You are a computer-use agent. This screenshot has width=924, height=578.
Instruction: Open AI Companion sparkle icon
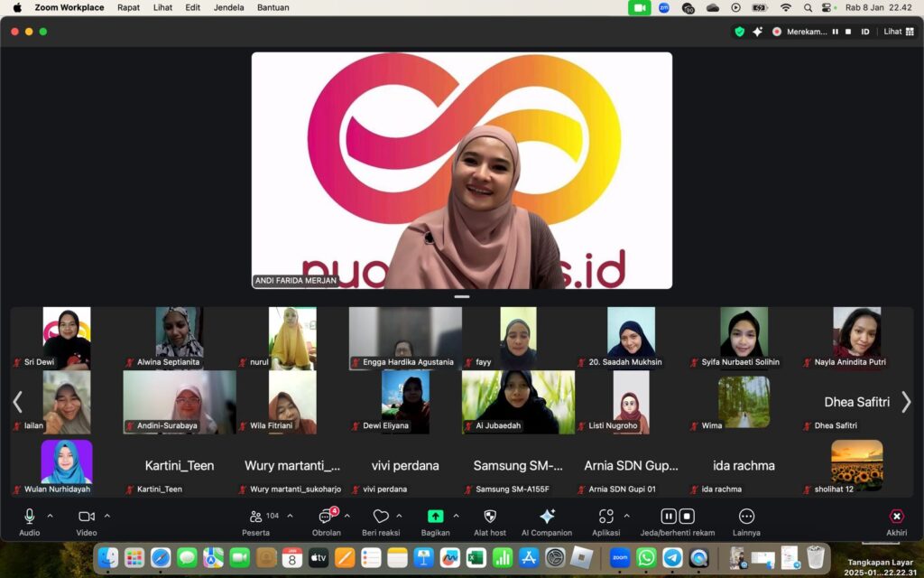pos(547,517)
